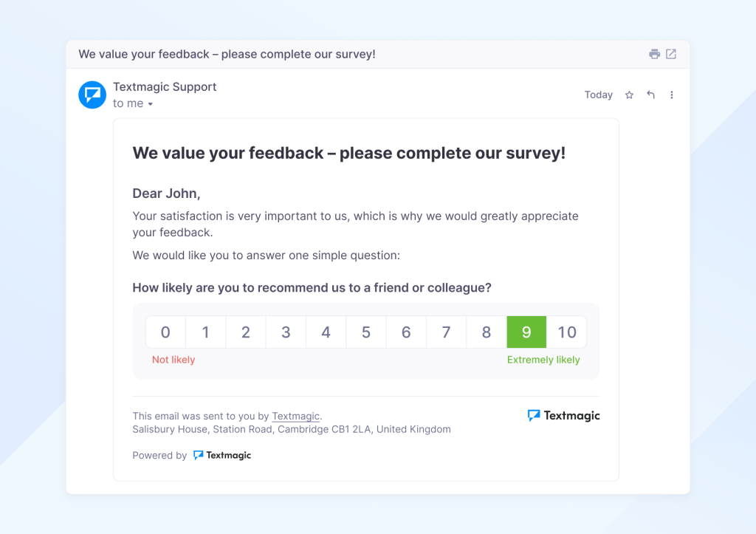The width and height of the screenshot is (756, 534).
Task: Click the email subject line in header
Action: click(x=227, y=54)
